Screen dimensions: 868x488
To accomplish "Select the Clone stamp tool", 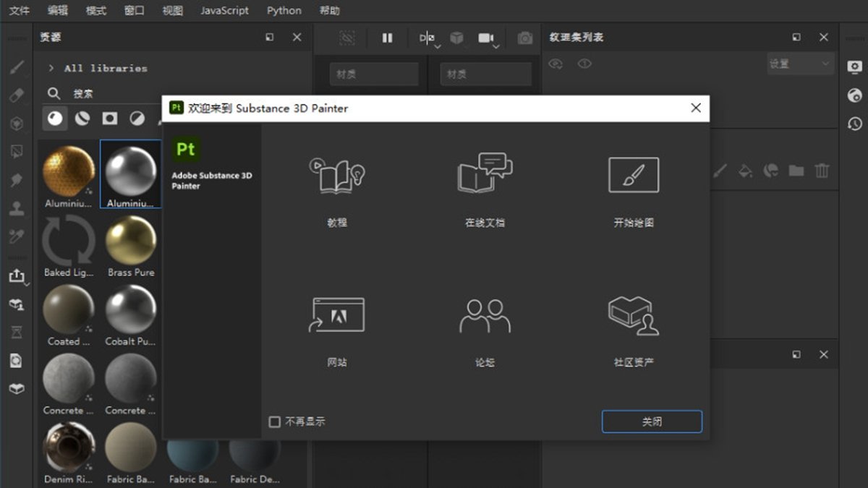I will pyautogui.click(x=17, y=209).
